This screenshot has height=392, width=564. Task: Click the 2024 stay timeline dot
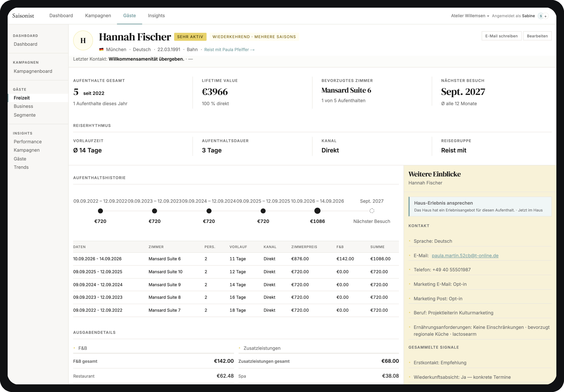pos(209,211)
